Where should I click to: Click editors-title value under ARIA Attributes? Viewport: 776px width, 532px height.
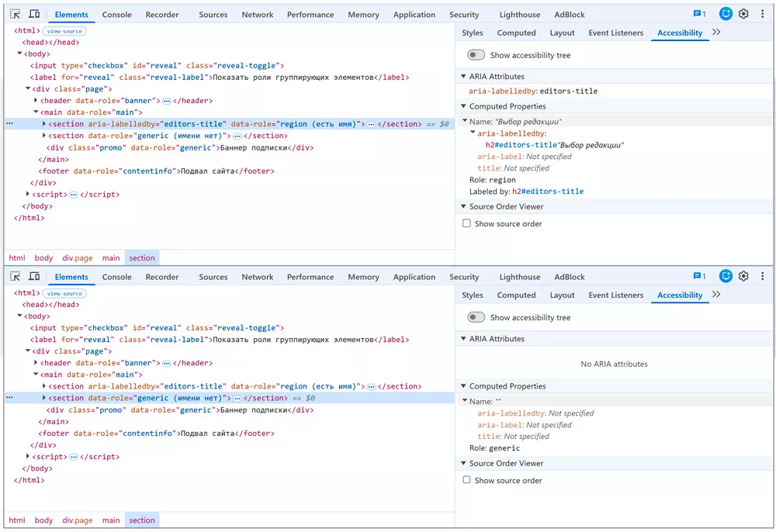pos(569,91)
